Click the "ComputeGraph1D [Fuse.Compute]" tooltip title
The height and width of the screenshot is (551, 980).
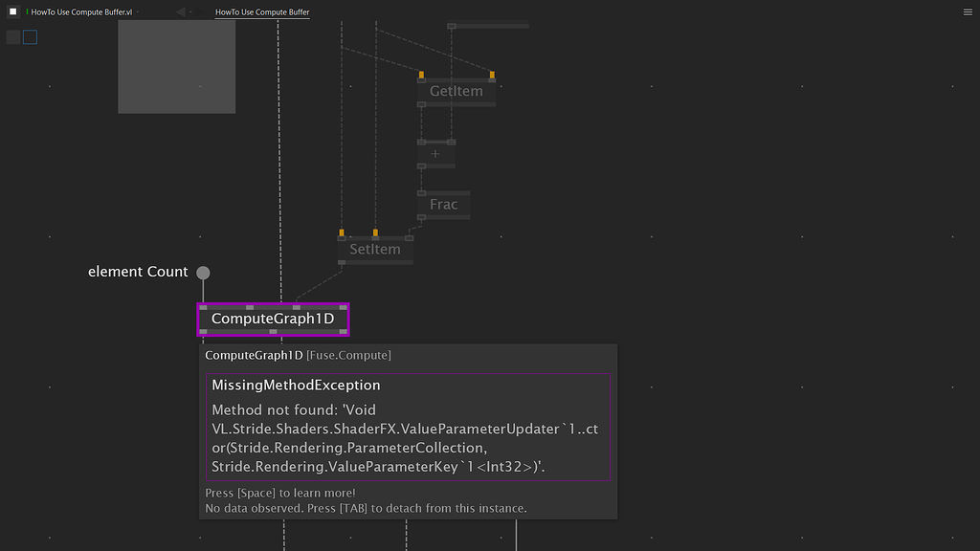click(299, 356)
